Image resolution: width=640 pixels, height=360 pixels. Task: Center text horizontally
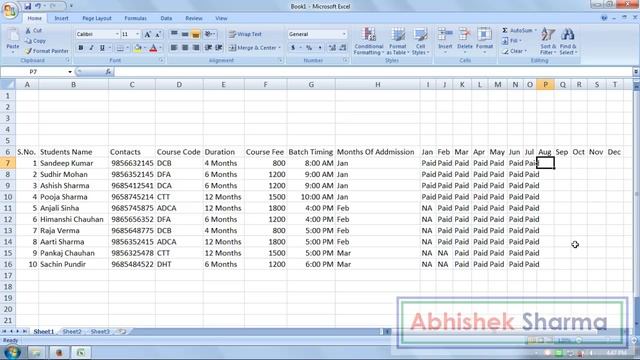point(185,48)
